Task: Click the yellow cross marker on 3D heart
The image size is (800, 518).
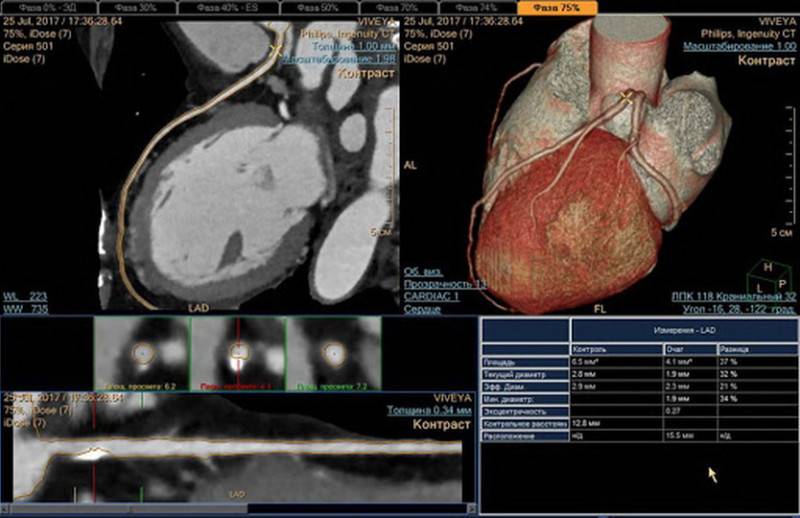Action: tap(628, 96)
